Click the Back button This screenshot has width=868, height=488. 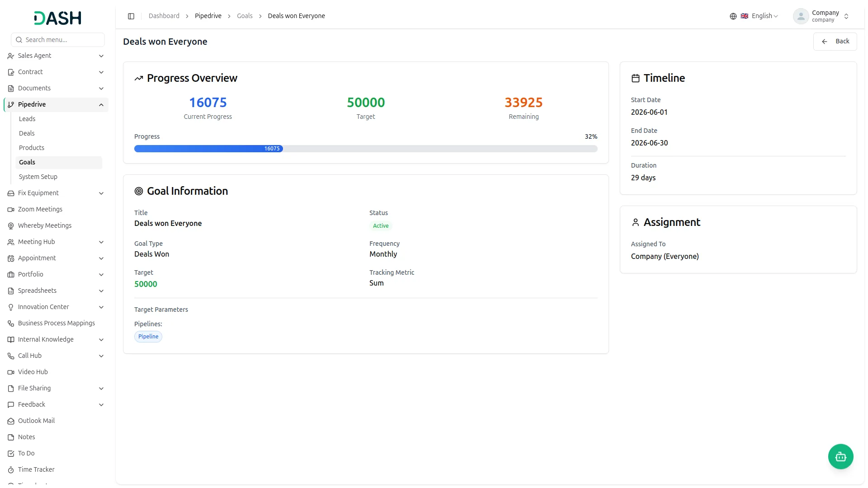(835, 41)
